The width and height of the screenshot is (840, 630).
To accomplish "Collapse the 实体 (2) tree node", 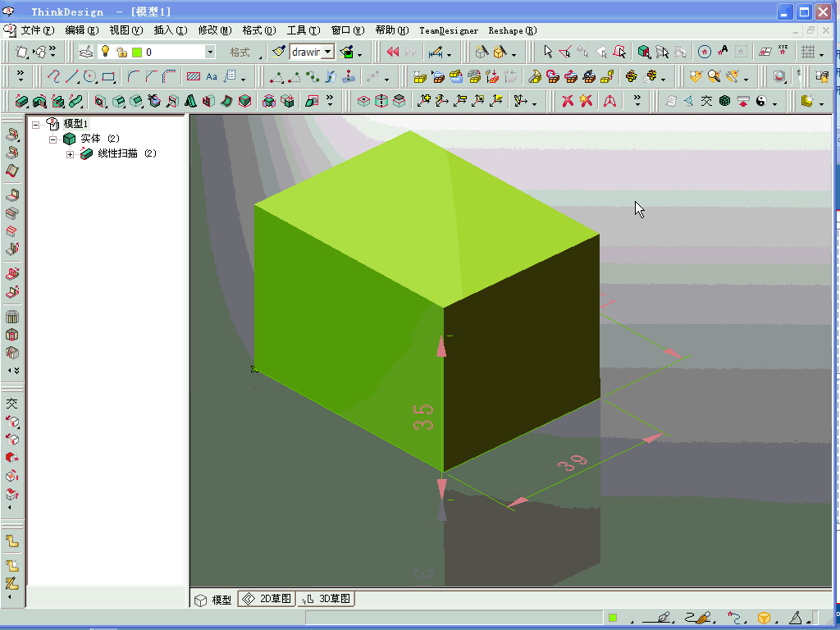I will click(x=53, y=139).
